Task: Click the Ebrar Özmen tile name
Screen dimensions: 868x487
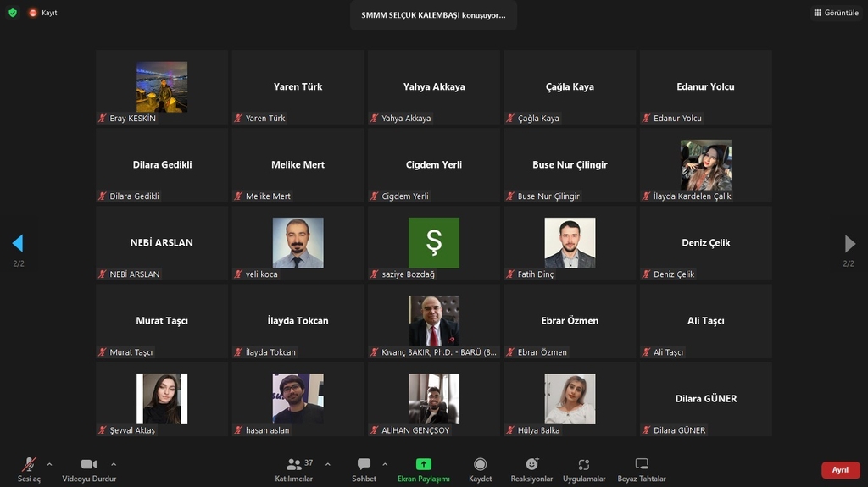Action: click(x=570, y=321)
